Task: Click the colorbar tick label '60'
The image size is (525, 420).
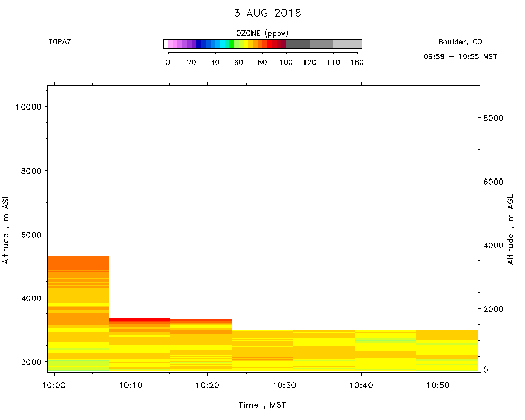Action: tap(239, 62)
